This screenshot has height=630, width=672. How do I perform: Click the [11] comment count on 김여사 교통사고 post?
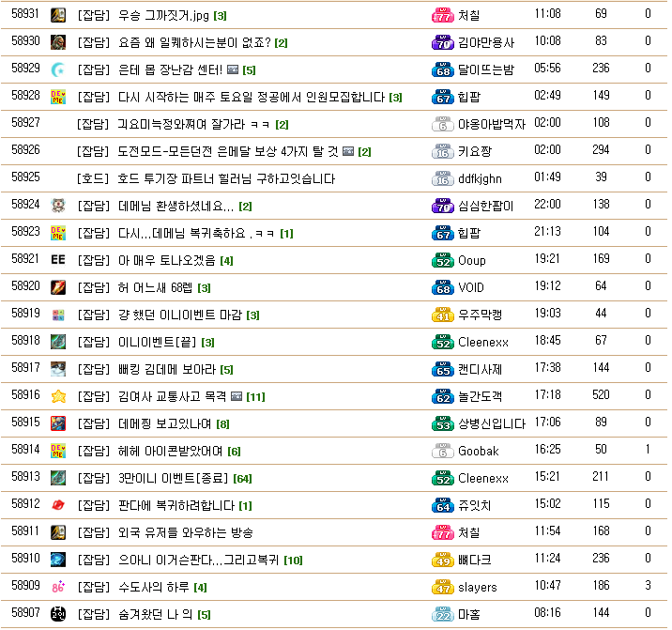point(255,396)
